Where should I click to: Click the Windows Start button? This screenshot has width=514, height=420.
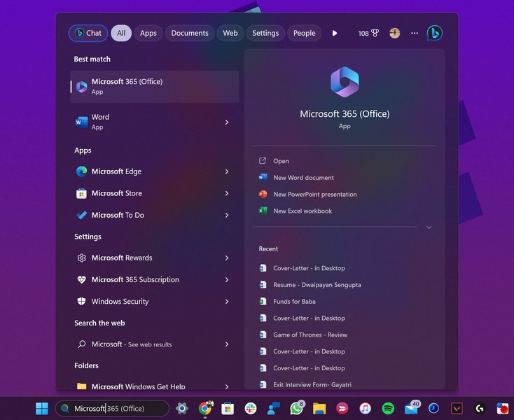(x=42, y=408)
